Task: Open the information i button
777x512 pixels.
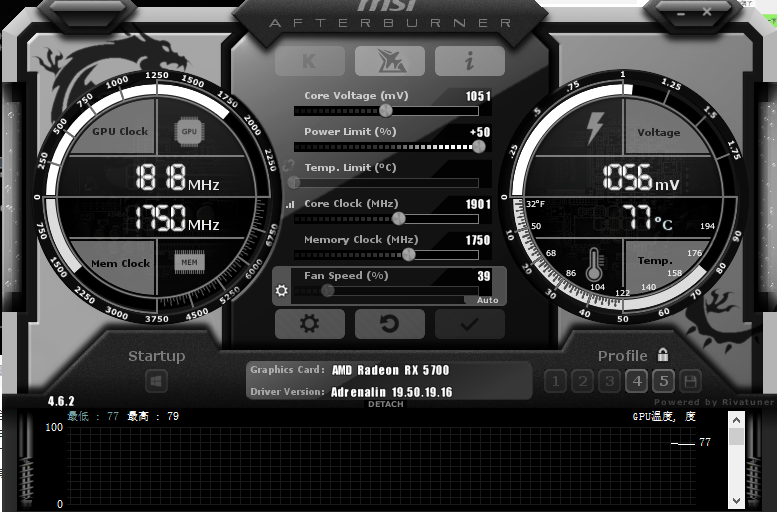Action: click(470, 61)
